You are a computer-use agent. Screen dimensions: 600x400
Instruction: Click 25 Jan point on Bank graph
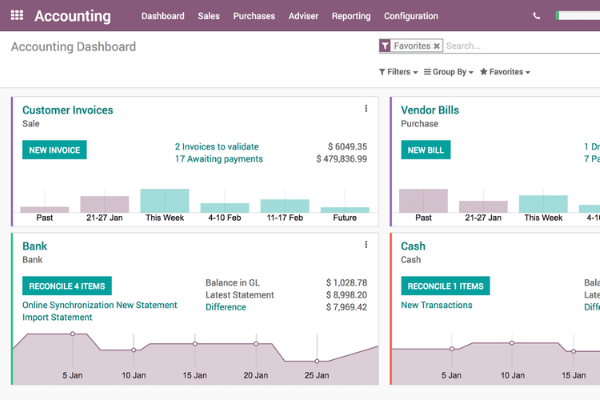click(x=317, y=361)
